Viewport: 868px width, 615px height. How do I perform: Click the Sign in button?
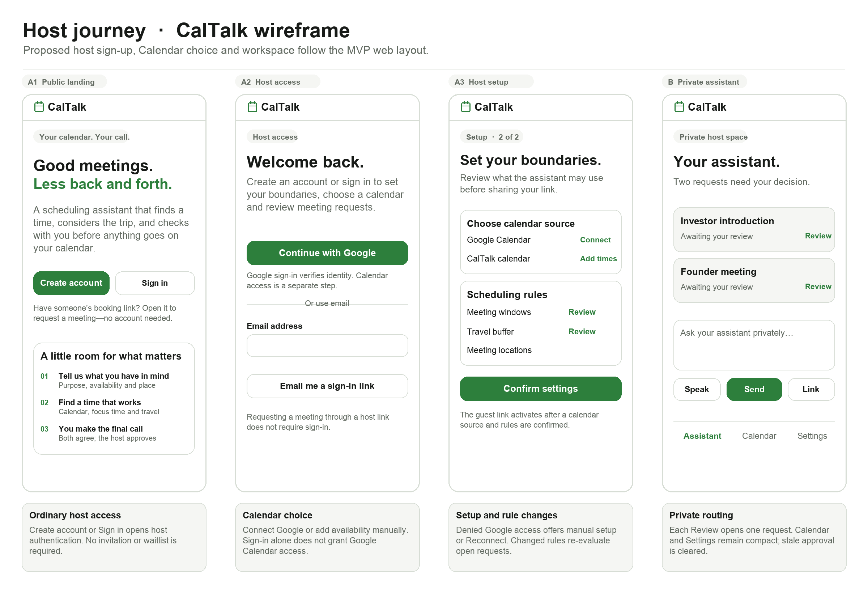tap(155, 283)
